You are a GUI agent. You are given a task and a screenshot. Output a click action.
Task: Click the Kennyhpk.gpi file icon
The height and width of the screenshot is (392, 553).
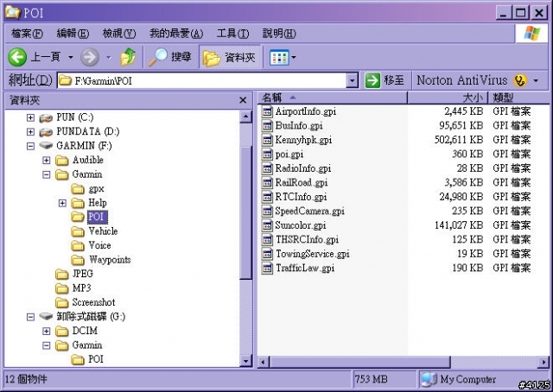click(267, 140)
